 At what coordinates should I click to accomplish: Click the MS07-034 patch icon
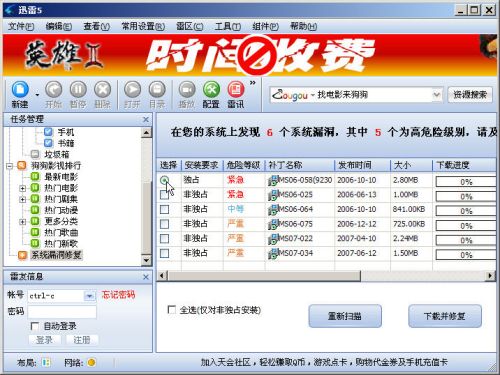click(x=273, y=254)
